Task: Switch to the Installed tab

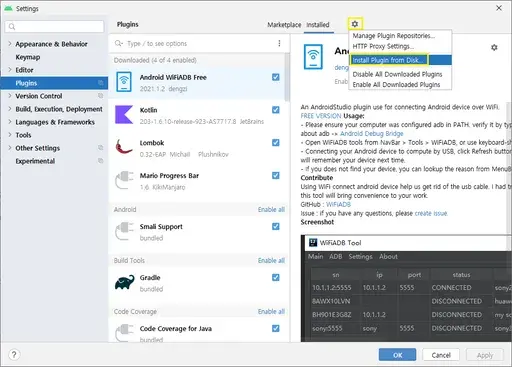Action: (x=318, y=25)
